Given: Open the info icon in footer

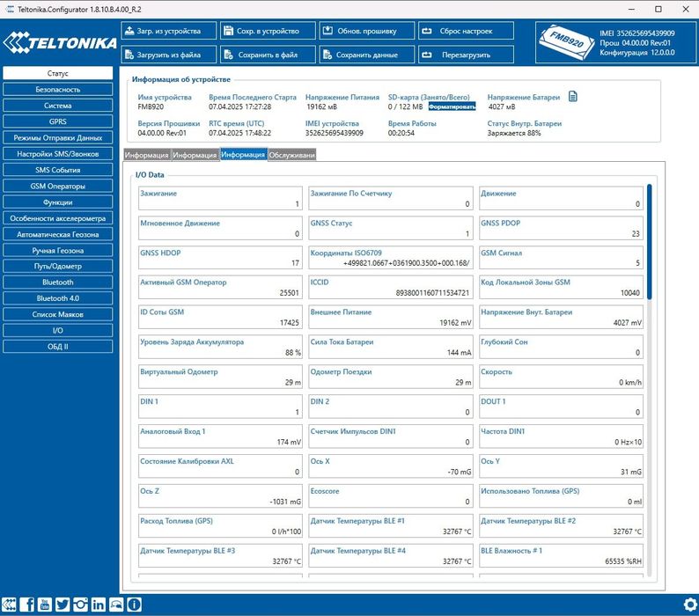Looking at the screenshot, I should click(134, 605).
